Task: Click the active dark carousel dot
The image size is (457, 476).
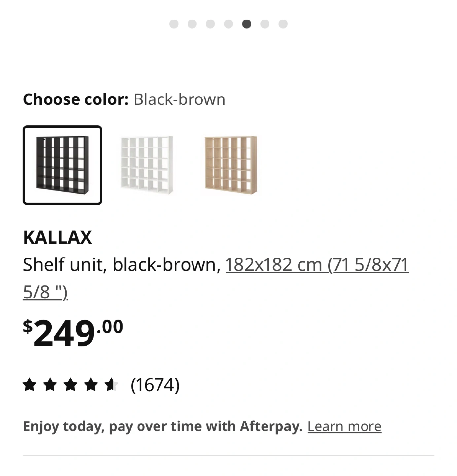Action: click(247, 24)
